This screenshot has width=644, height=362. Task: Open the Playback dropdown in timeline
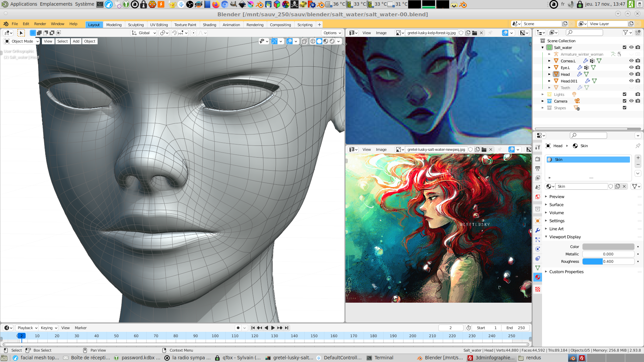27,328
